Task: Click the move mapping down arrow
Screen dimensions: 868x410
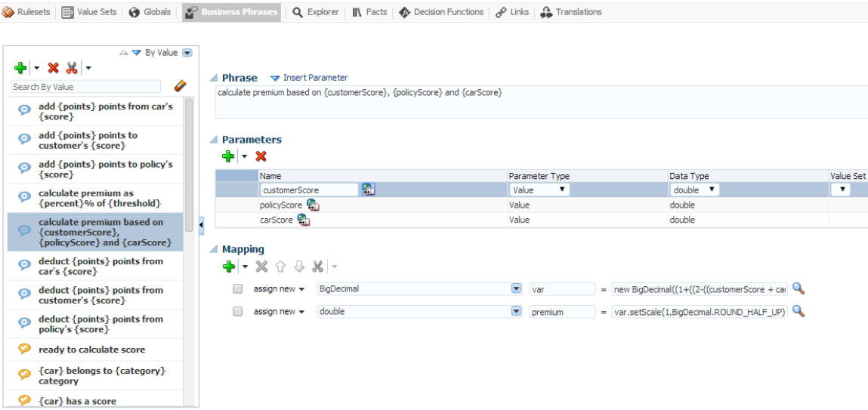Action: 299,267
